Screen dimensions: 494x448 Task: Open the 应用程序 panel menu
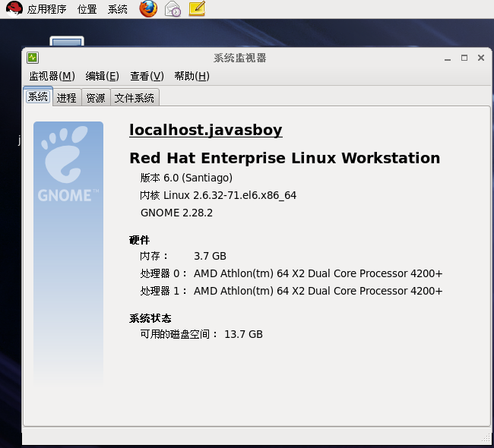[x=46, y=9]
